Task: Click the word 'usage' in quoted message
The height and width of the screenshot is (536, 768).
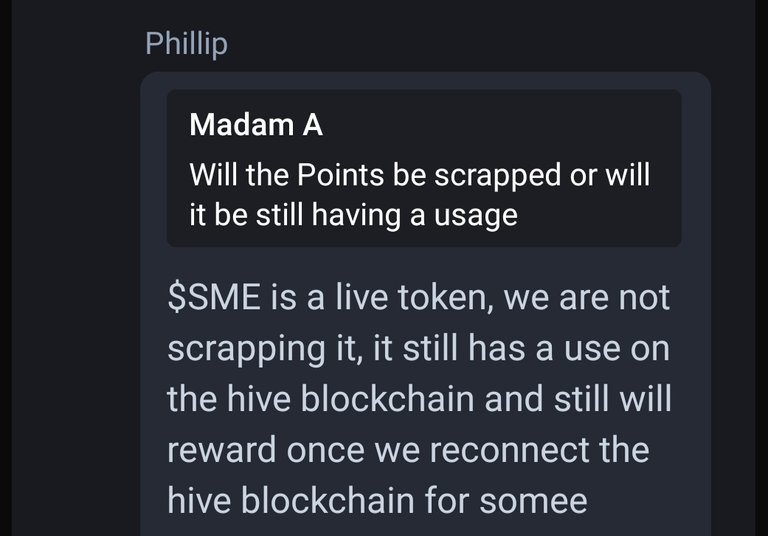Action: point(476,217)
